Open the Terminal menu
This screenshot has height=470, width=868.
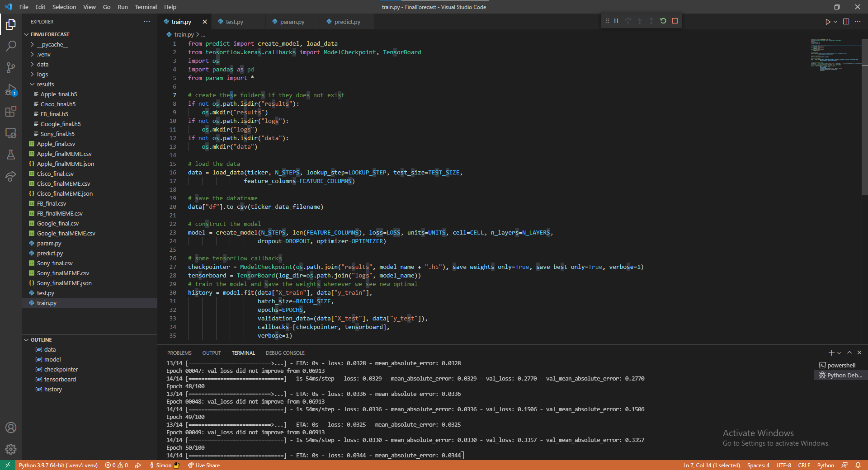click(146, 7)
